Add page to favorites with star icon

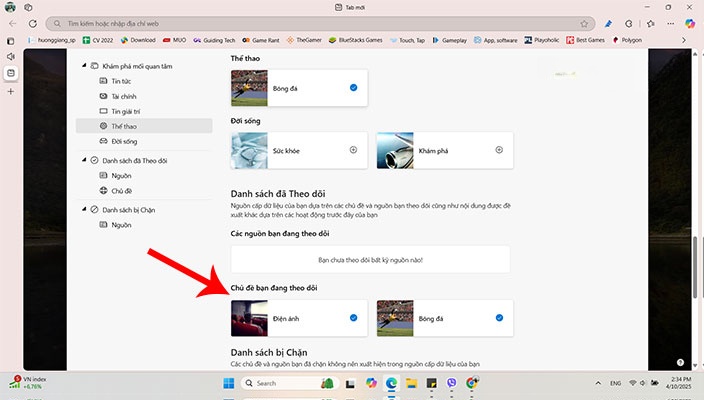click(584, 23)
